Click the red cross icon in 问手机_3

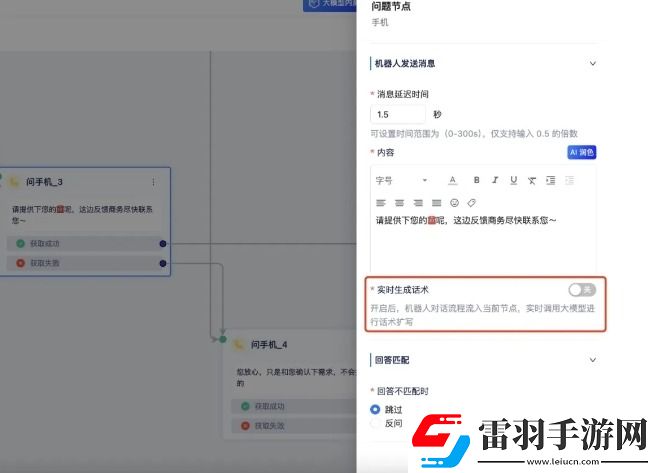(20, 263)
